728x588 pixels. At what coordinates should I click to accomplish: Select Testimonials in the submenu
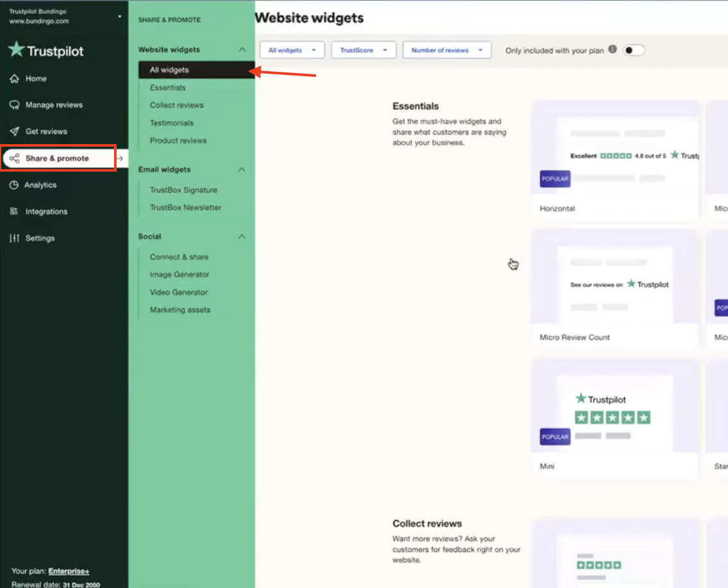point(171,123)
